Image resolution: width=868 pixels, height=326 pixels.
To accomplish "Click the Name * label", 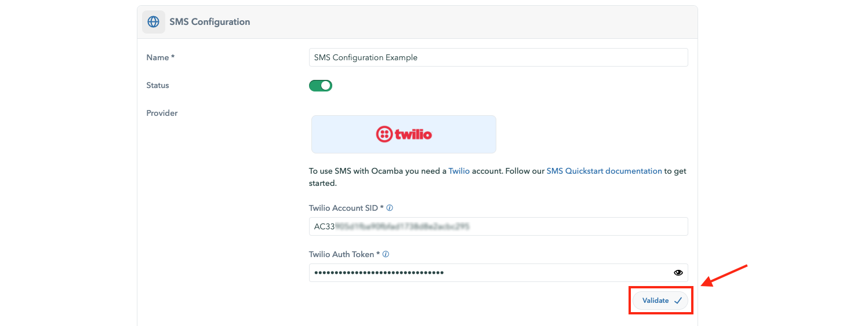I will (x=161, y=57).
